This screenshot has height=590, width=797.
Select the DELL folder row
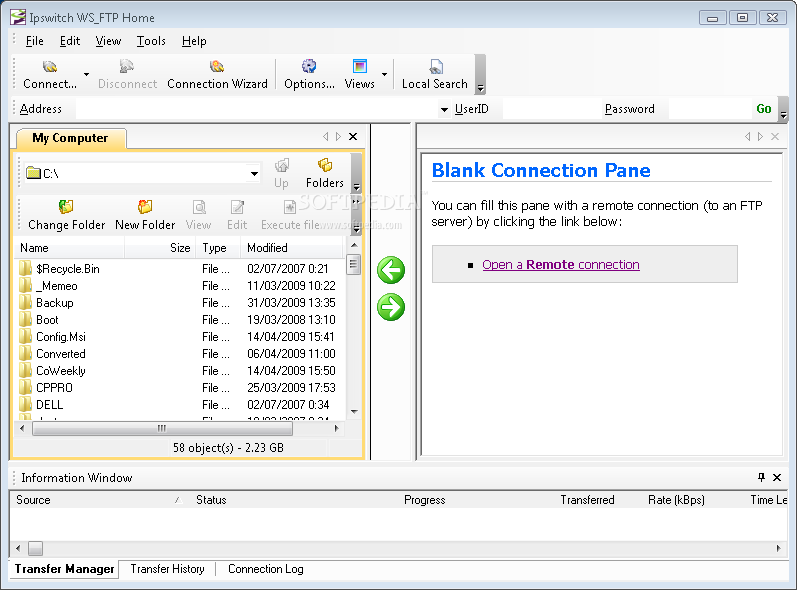pos(180,405)
